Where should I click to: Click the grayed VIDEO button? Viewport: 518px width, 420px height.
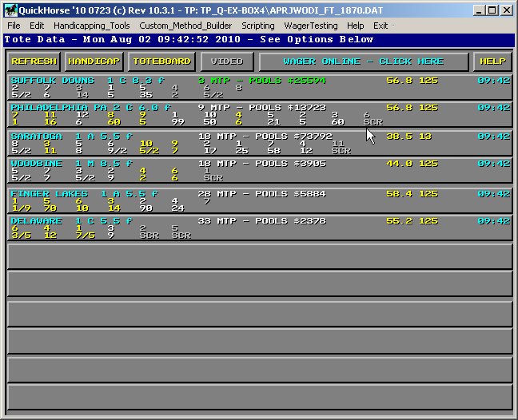pos(226,61)
